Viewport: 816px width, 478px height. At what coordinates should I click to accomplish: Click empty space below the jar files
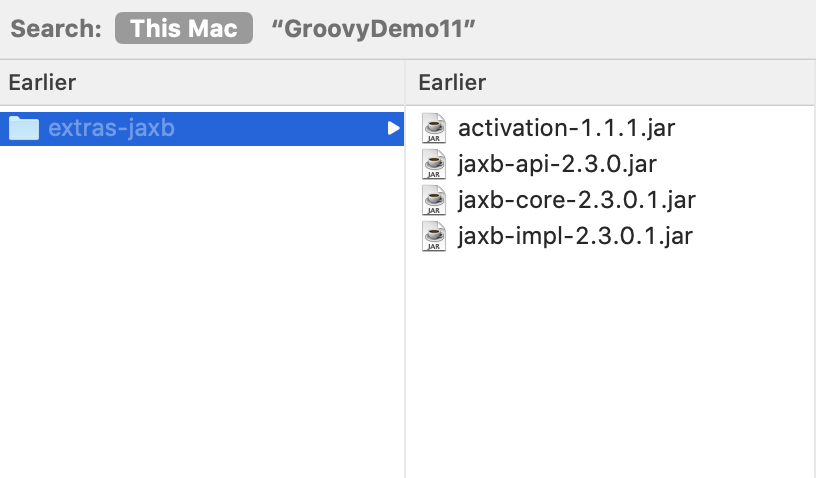(610, 360)
